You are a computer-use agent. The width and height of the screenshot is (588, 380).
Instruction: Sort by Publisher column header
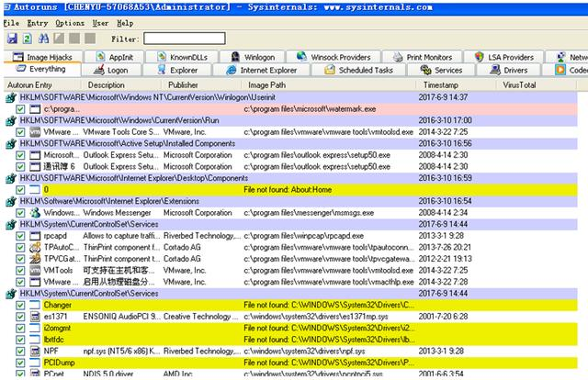(202, 85)
